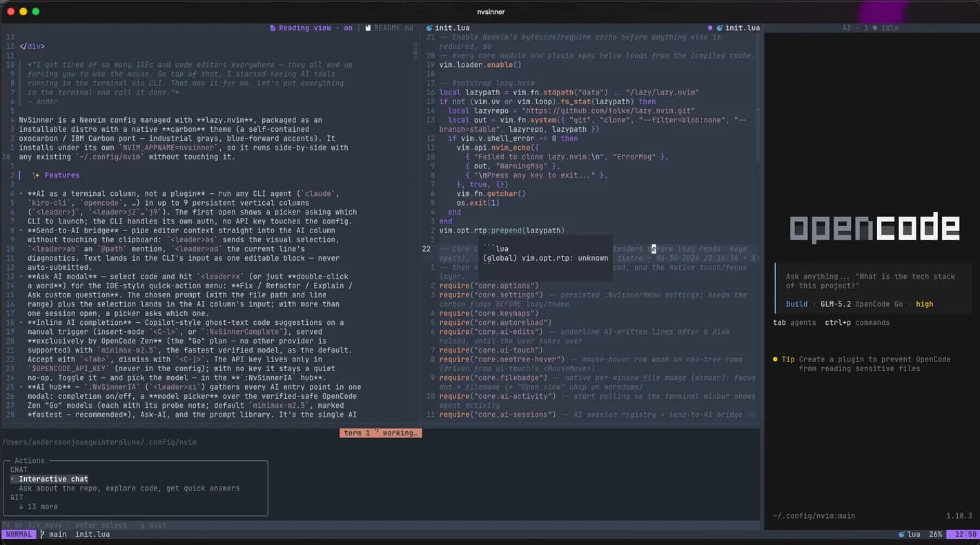Click the </div> tag line in README
This screenshot has width=980, height=545.
[32, 47]
